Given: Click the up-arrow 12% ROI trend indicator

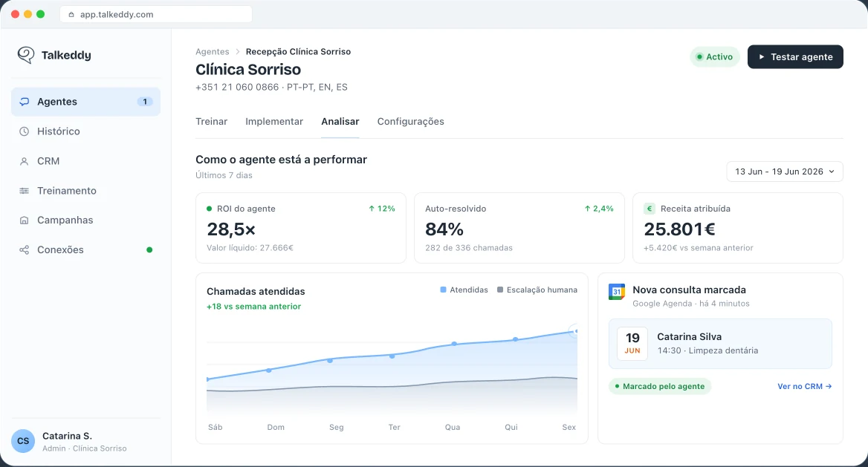Looking at the screenshot, I should click(x=382, y=209).
